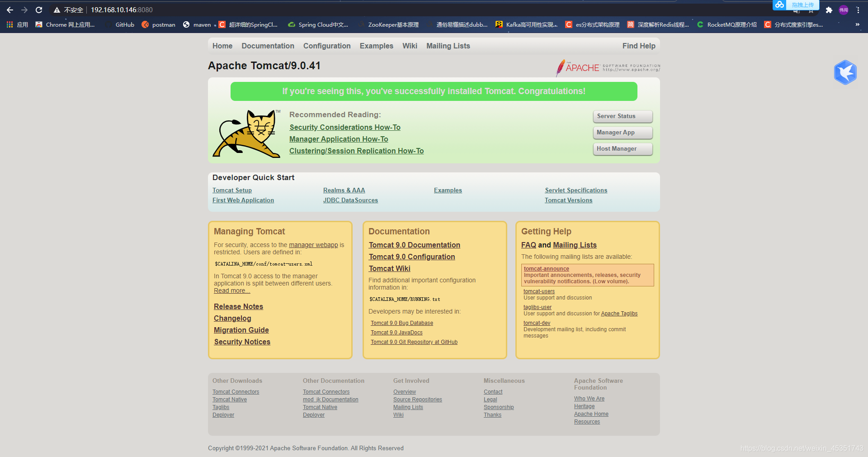Click the purple profile avatar
Image resolution: width=868 pixels, height=457 pixels.
point(844,10)
